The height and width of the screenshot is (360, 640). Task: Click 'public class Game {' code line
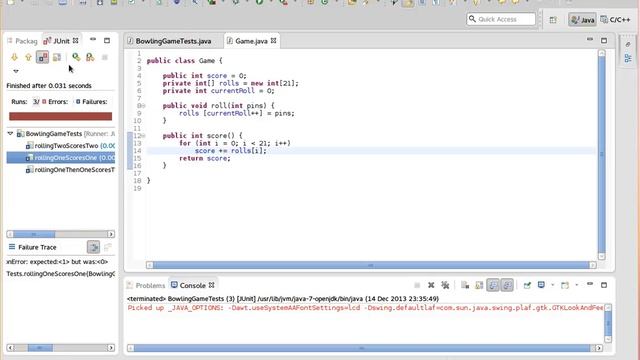184,60
